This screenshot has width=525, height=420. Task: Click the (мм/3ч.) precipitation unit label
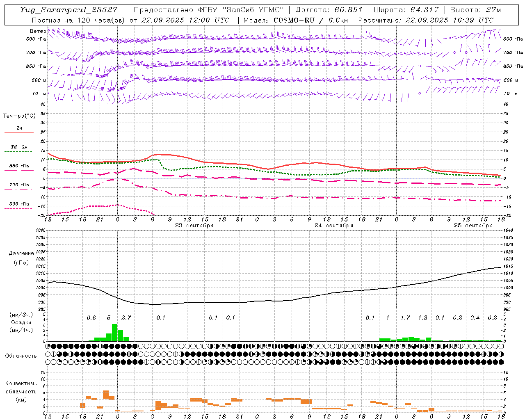click(21, 315)
